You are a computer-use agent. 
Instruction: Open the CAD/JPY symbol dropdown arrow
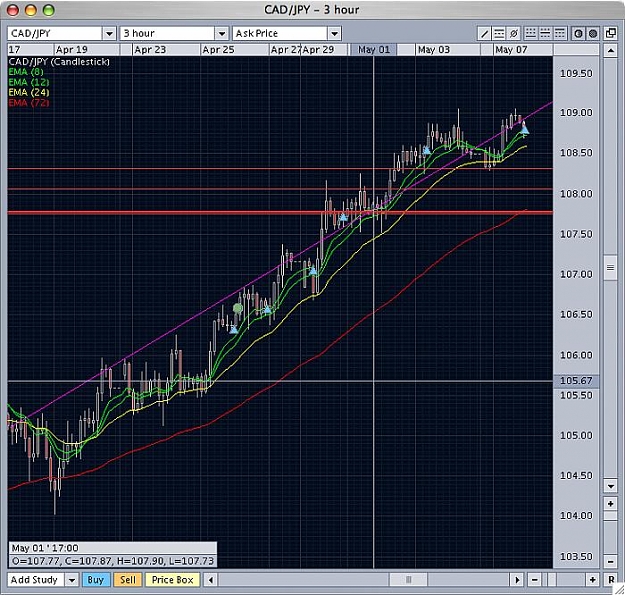click(x=109, y=33)
